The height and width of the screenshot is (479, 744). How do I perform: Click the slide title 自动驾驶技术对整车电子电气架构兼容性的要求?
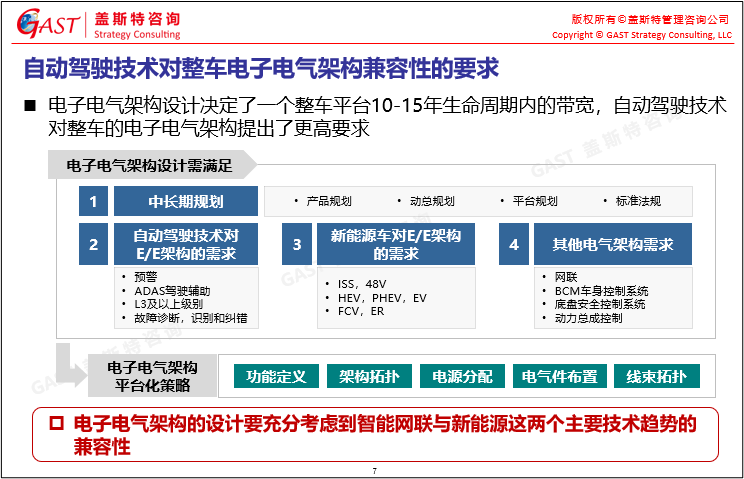point(260,68)
